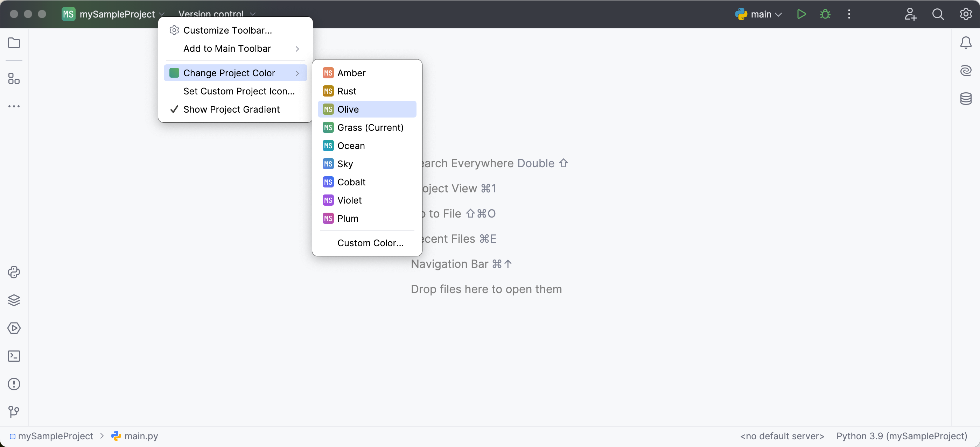Image resolution: width=980 pixels, height=447 pixels.
Task: Open the Version control dropdown
Action: pyautogui.click(x=217, y=14)
